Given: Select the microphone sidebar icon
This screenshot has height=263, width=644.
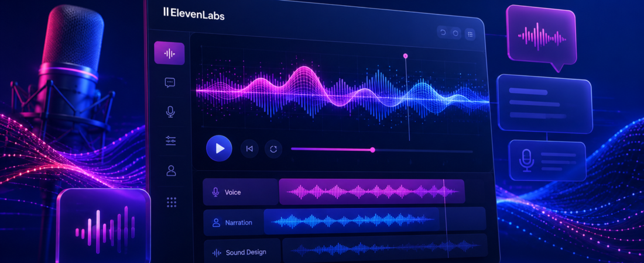Looking at the screenshot, I should tap(170, 112).
